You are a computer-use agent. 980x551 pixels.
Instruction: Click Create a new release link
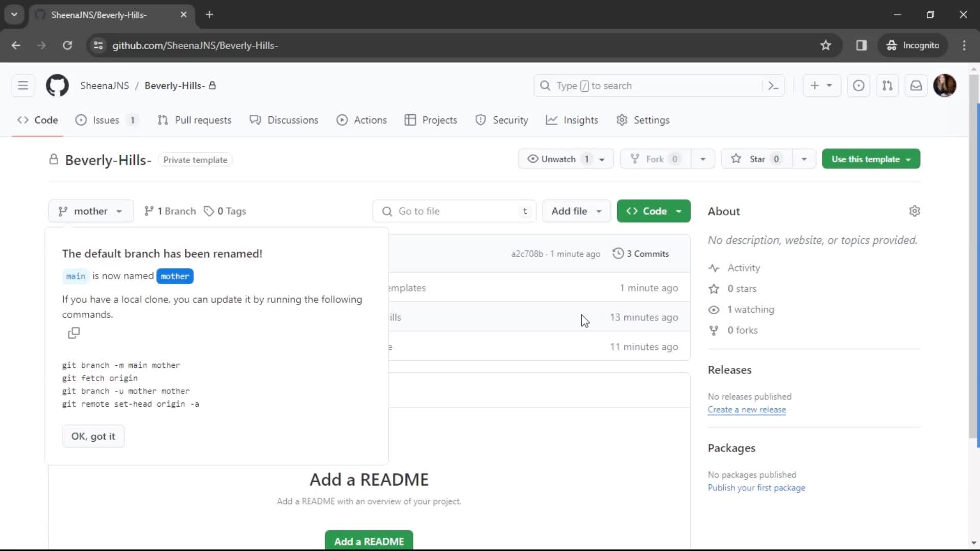747,410
